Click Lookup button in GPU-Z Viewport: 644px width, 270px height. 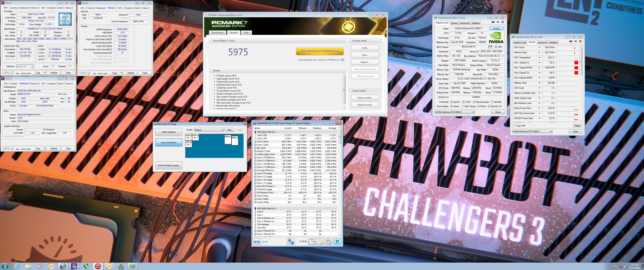pos(496,28)
